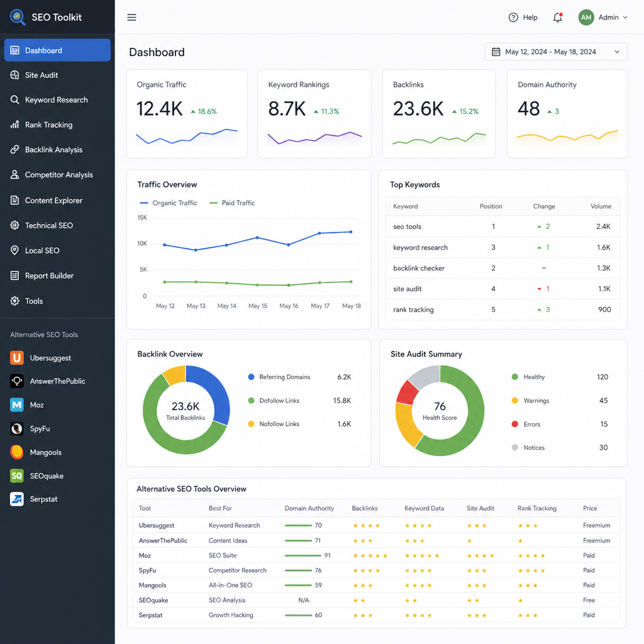Click the SpyFu sidebar icon
The image size is (644, 644).
coord(17,428)
